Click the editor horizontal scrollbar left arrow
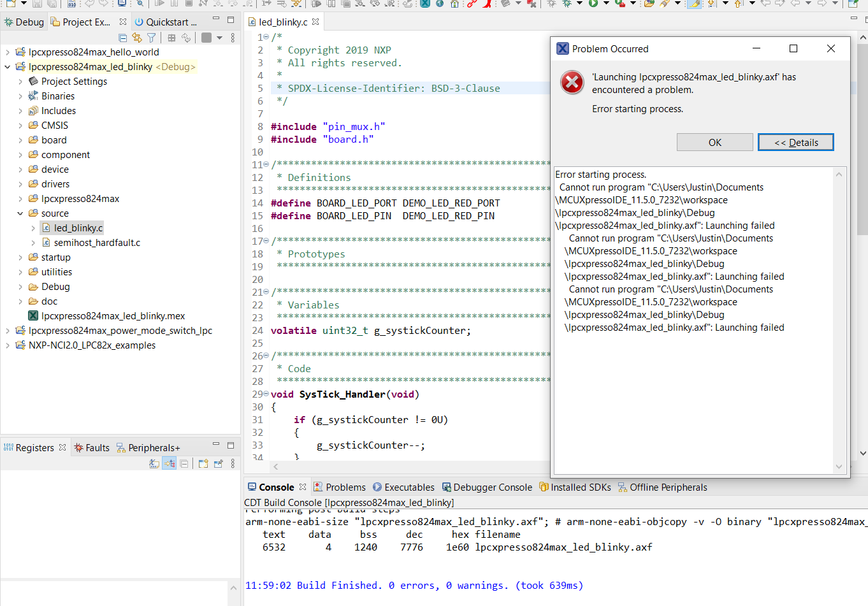The width and height of the screenshot is (868, 606). pos(275,467)
